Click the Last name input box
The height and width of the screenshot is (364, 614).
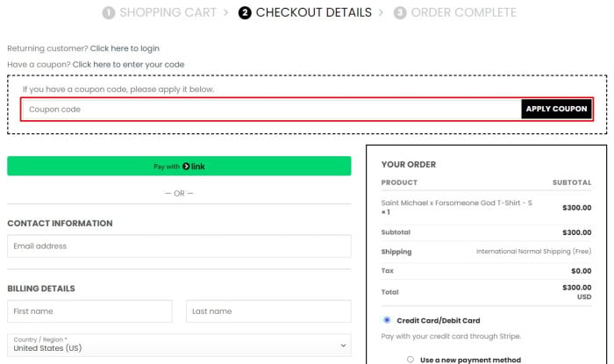[x=268, y=311]
